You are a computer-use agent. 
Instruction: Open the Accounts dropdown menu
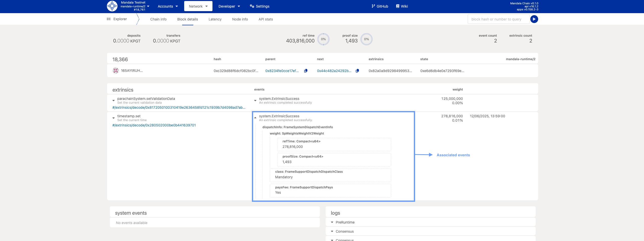(168, 6)
